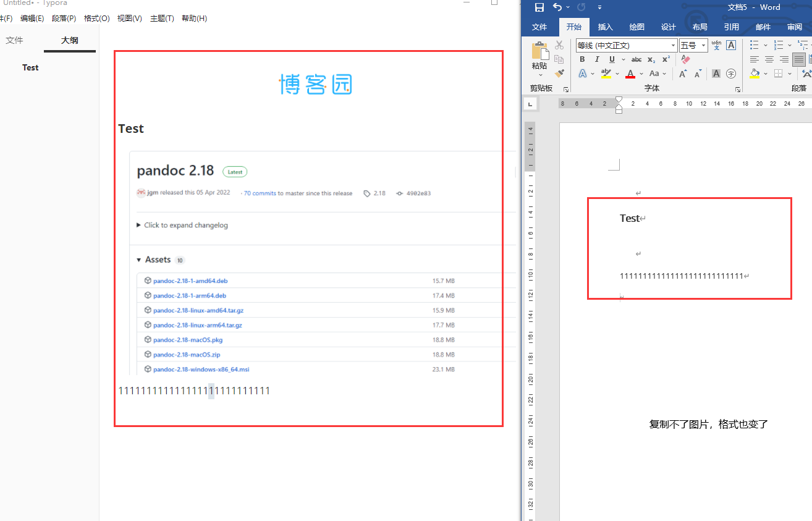The height and width of the screenshot is (521, 812).
Task: Open the font color dropdown arrow
Action: pos(641,74)
